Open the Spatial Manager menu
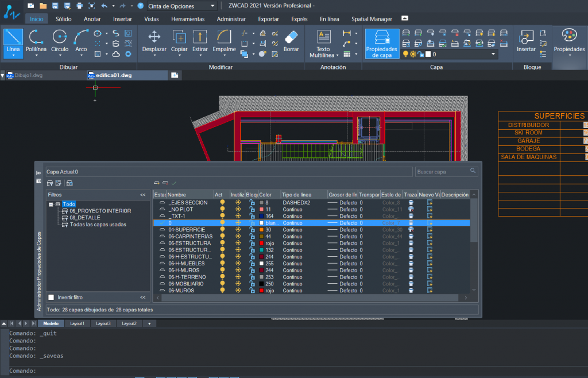Image resolution: width=588 pixels, height=378 pixels. [x=371, y=18]
